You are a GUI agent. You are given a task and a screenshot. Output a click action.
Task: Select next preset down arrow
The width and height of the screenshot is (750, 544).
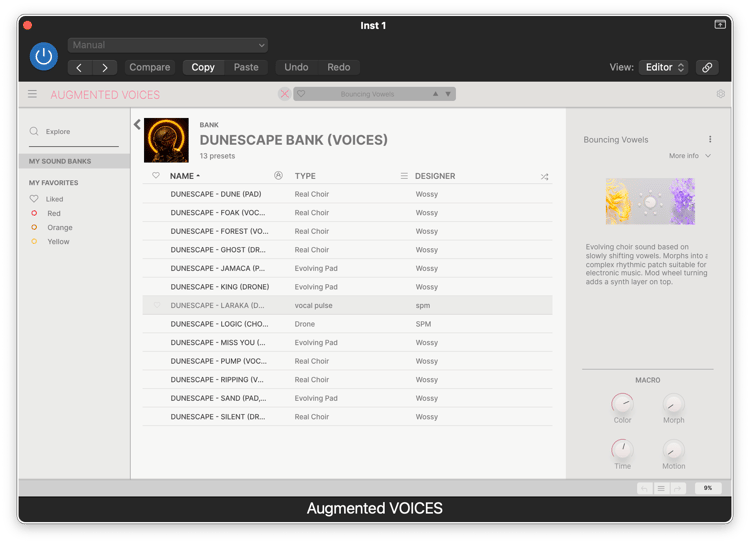point(448,94)
